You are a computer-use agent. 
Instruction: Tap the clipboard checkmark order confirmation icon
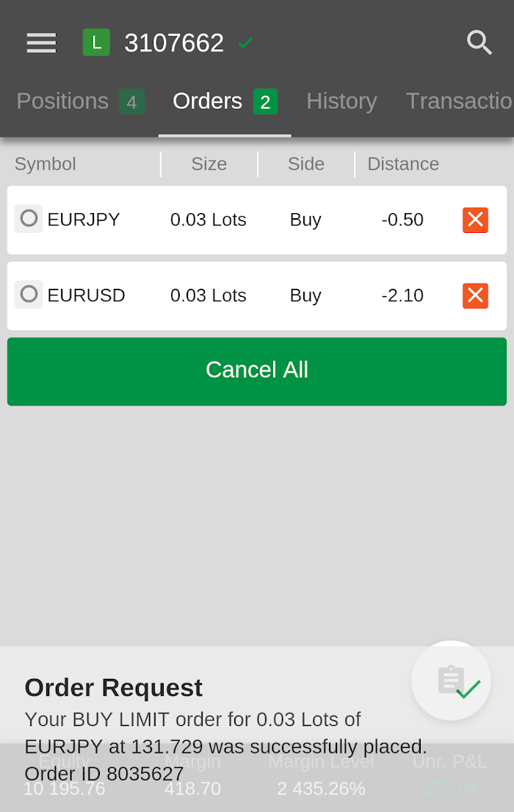[x=452, y=680]
